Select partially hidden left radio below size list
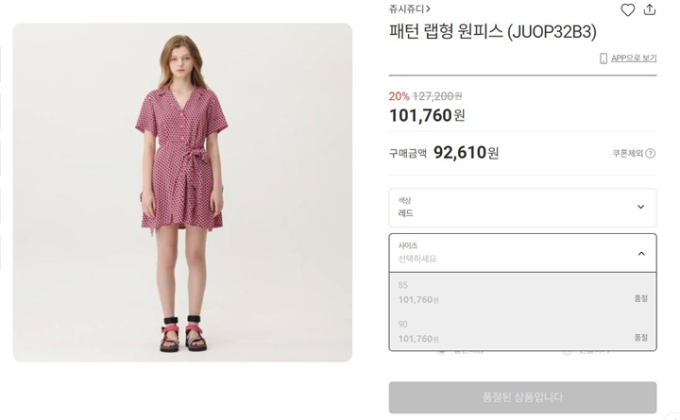The height and width of the screenshot is (420, 680). [441, 352]
